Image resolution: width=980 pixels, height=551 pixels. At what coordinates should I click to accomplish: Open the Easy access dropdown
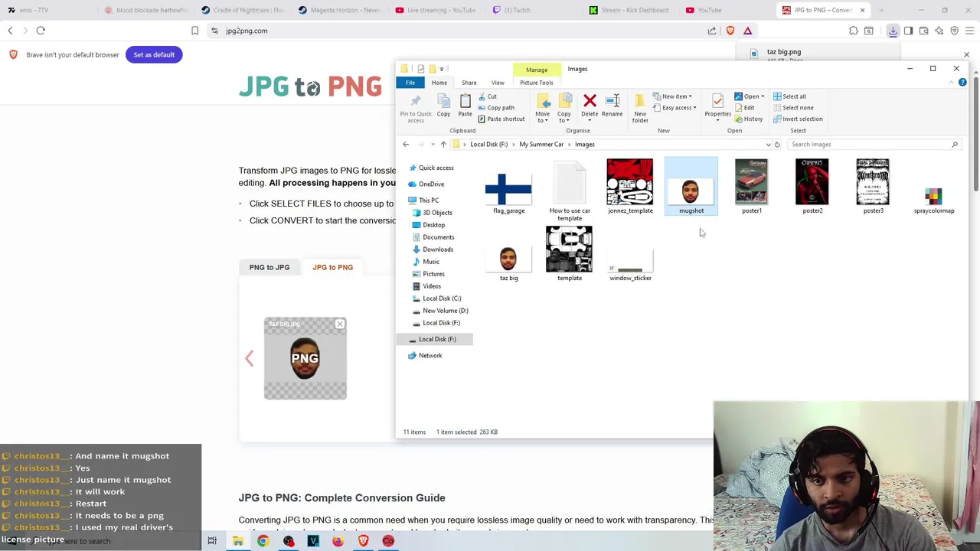(675, 108)
